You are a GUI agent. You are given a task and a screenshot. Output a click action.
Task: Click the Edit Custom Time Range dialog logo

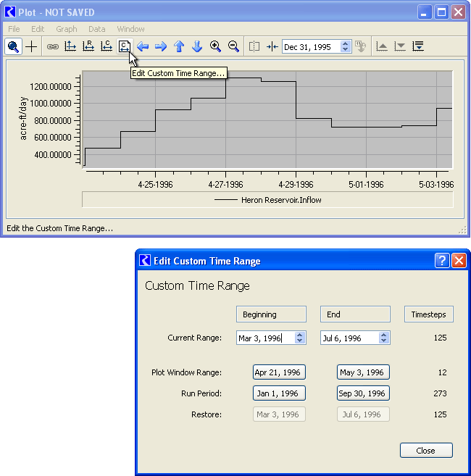tap(145, 260)
